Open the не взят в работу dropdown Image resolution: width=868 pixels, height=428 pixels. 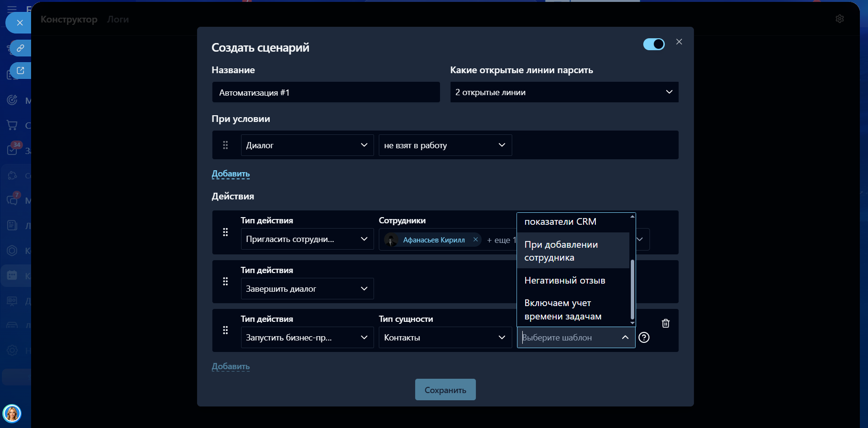tap(445, 145)
